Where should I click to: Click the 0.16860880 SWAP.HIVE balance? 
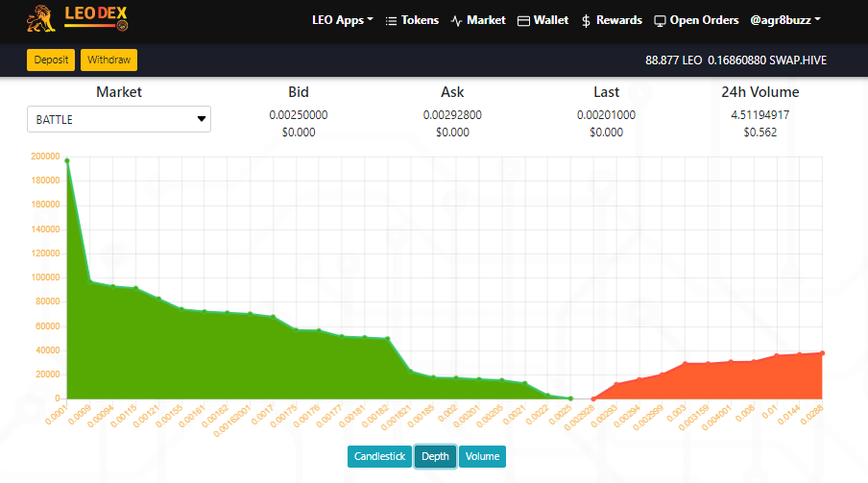(766, 60)
